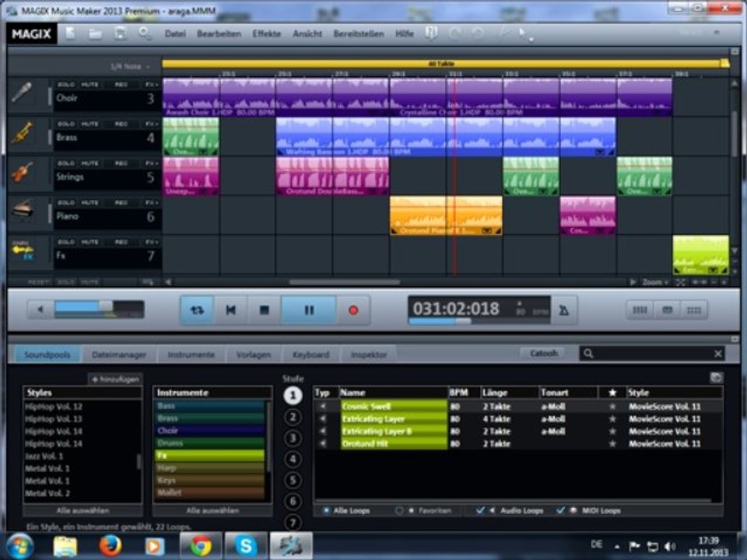The image size is (747, 560).
Task: Open the Bearbeiten menu
Action: coord(219,33)
